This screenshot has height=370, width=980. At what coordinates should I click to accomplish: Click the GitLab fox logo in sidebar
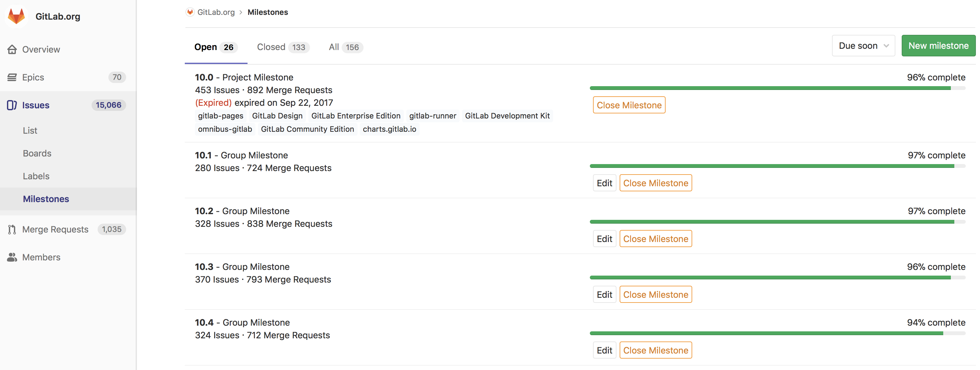click(16, 16)
